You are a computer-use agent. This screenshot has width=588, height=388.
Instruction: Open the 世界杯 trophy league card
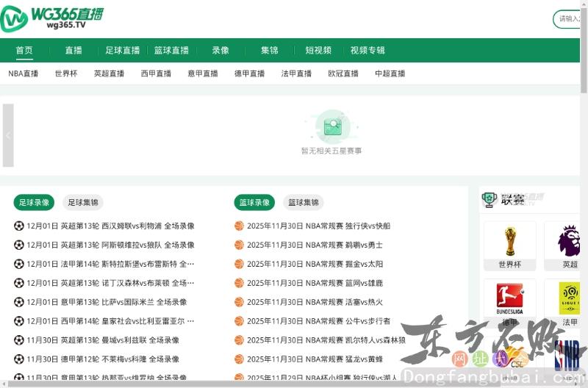[510, 246]
